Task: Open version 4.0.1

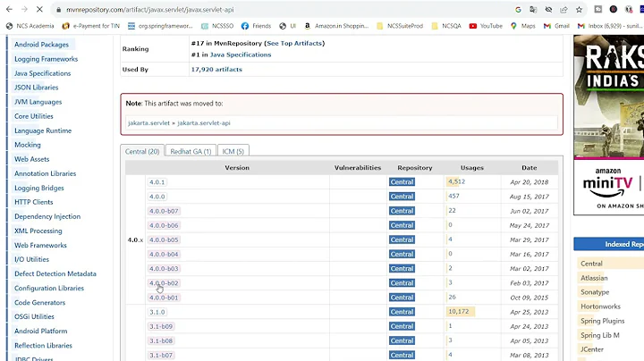Action: pyautogui.click(x=157, y=182)
